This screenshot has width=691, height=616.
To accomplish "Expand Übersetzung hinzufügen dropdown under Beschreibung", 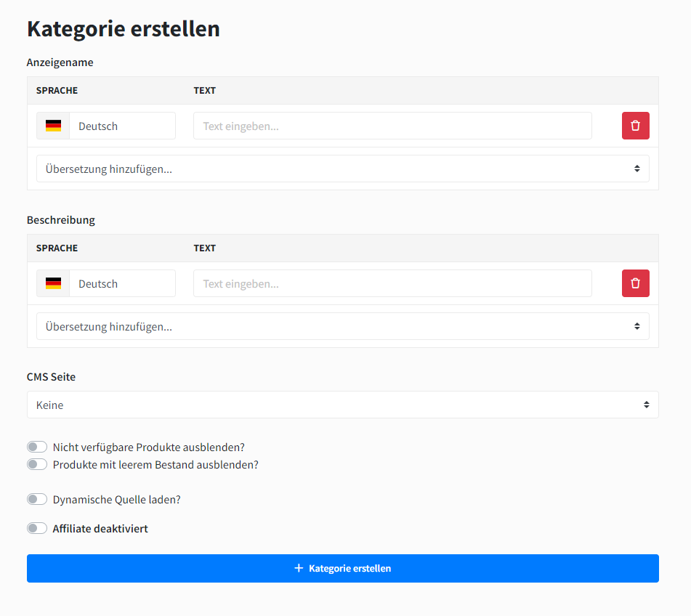I will click(x=342, y=326).
